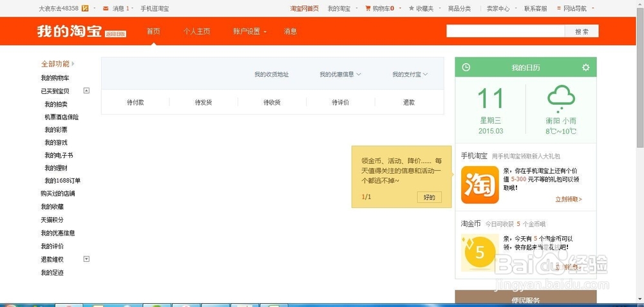
Task: Dismiss the yellow tooltip with 好的
Action: tap(429, 197)
